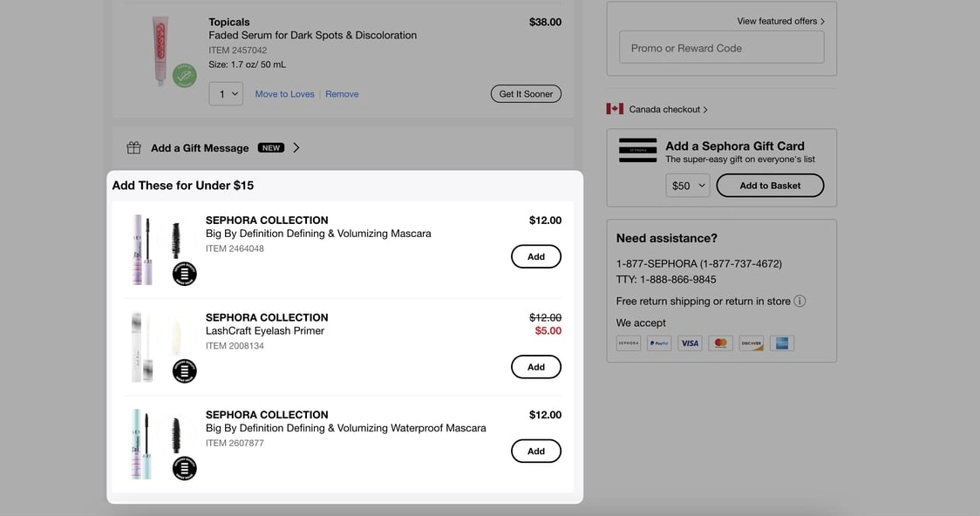Open the quantity dropdown for Faded Serum
Screen dimensions: 980x516
[226, 94]
